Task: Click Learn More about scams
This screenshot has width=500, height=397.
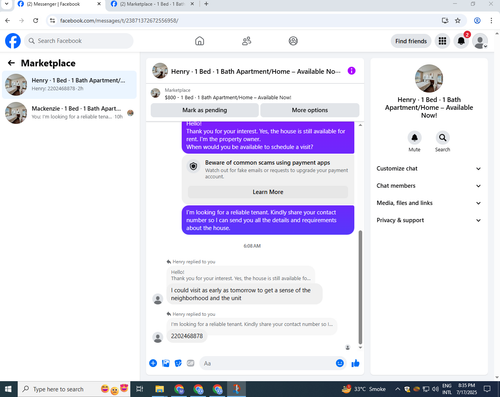Action: point(268,192)
